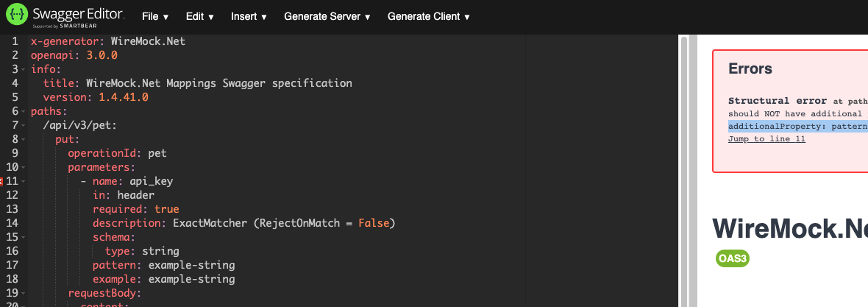Place cursor on 'openapi: 3.0.0' line
868x307 pixels.
74,55
